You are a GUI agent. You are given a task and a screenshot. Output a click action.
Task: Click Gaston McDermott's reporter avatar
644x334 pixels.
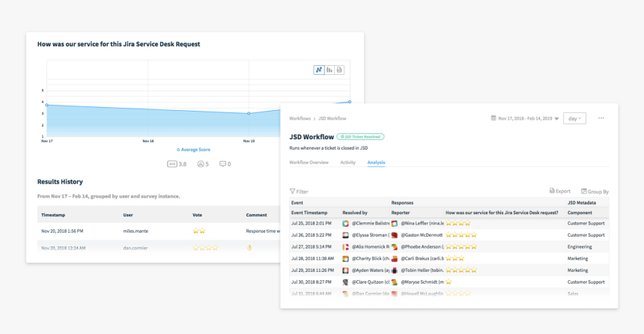click(395, 235)
